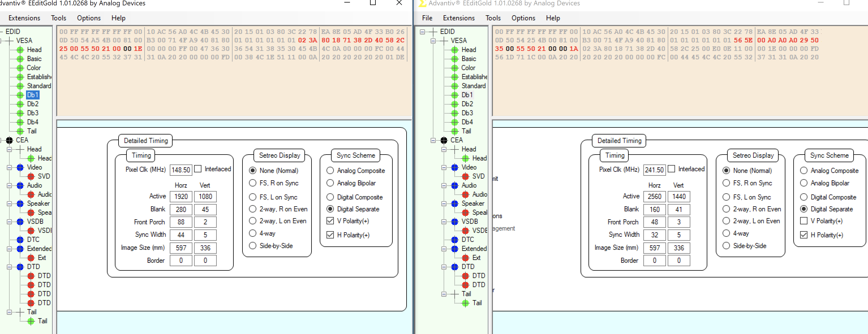Select Db1 tree item in right window
868x334 pixels.
[x=467, y=95]
